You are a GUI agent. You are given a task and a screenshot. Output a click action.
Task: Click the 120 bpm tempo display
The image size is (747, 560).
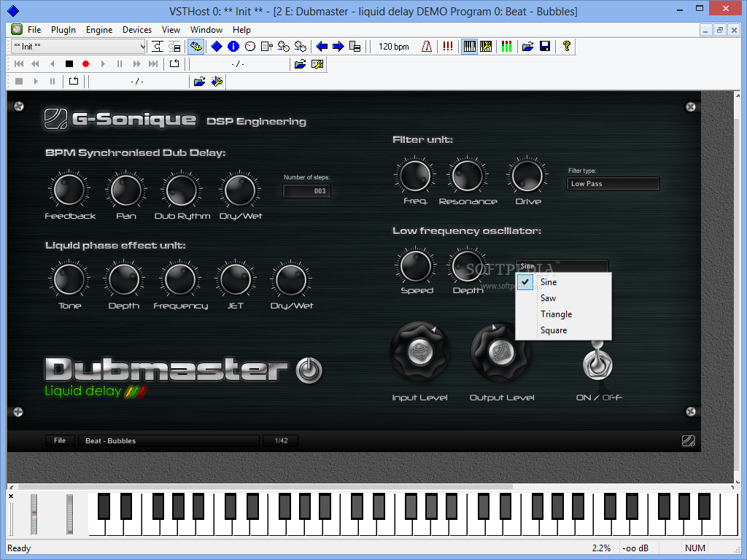393,46
